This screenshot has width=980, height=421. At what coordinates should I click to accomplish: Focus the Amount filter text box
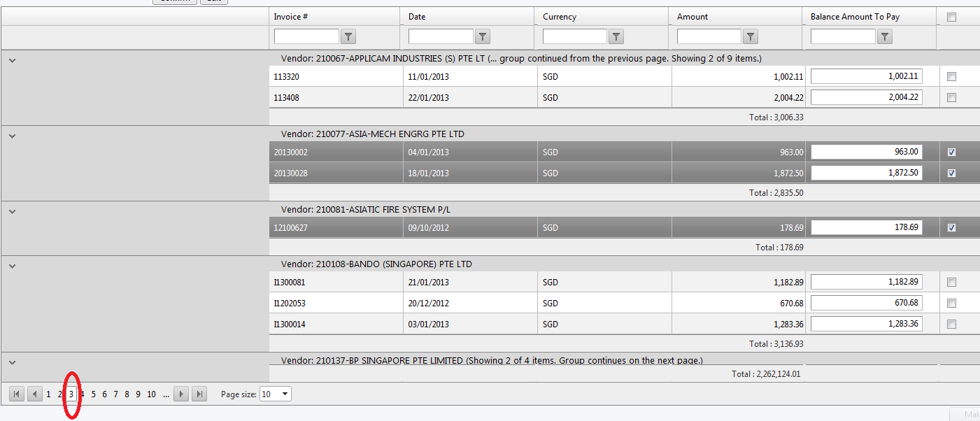(x=709, y=36)
